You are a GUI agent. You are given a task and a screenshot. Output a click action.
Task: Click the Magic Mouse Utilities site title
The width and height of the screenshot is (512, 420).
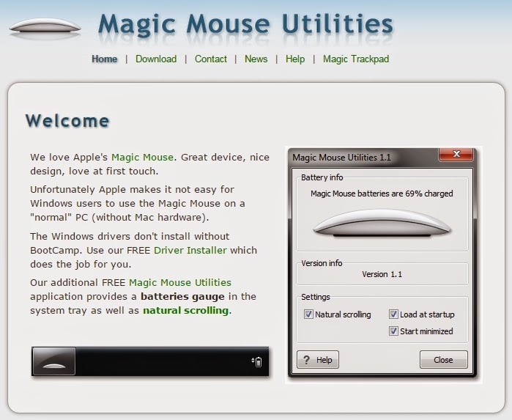pyautogui.click(x=246, y=24)
